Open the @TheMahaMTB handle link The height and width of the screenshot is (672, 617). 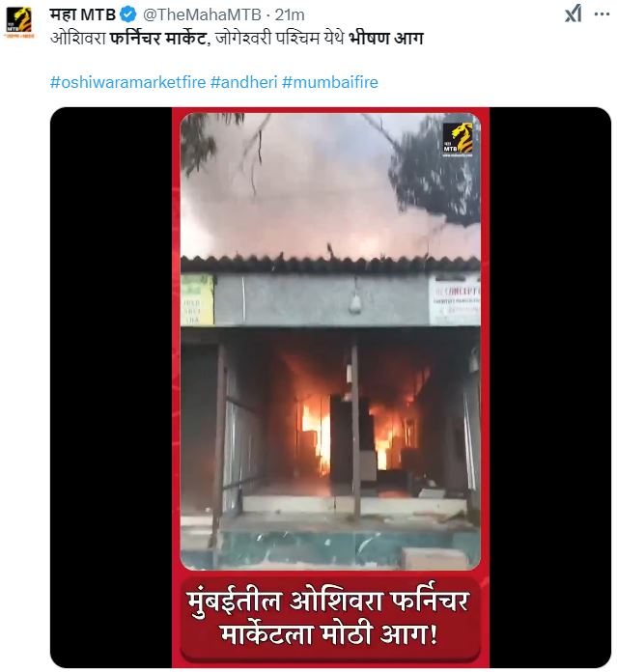coord(202,14)
